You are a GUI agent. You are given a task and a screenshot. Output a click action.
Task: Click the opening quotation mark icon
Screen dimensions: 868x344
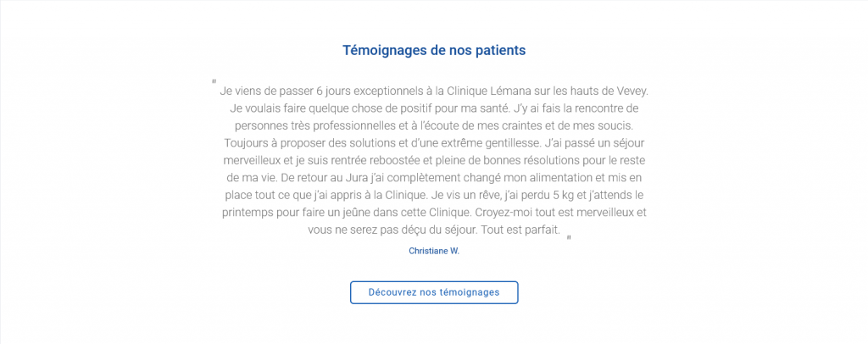click(214, 83)
